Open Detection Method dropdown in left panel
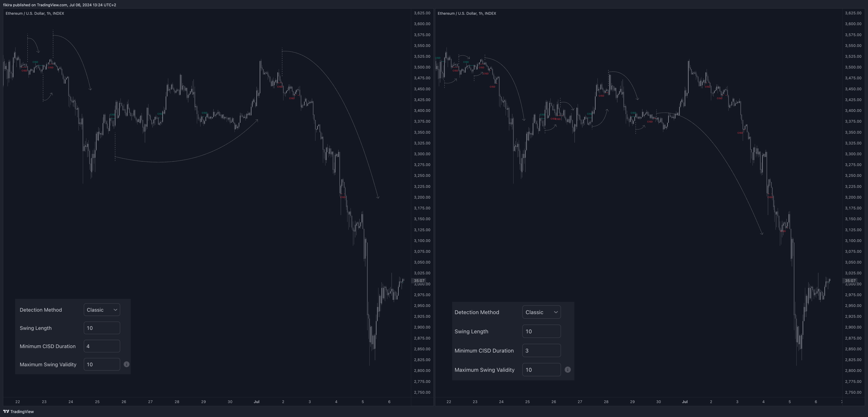This screenshot has width=868, height=417. [x=102, y=310]
